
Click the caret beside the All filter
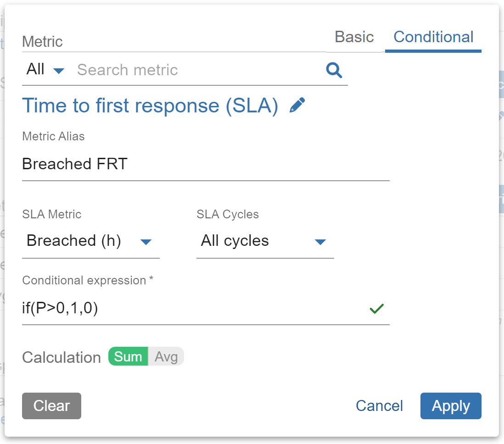58,70
